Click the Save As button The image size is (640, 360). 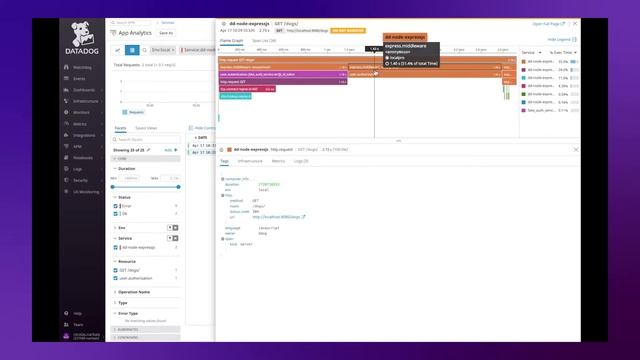coord(166,33)
